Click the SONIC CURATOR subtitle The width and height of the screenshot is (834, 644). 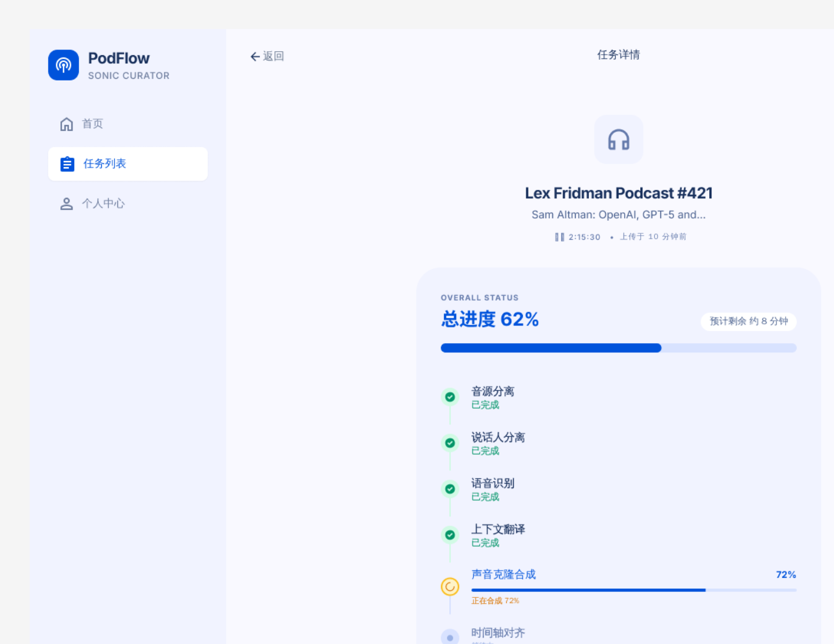tap(129, 76)
